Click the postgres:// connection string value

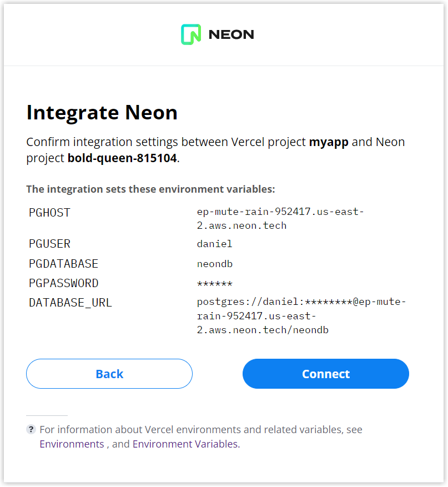[x=301, y=316]
